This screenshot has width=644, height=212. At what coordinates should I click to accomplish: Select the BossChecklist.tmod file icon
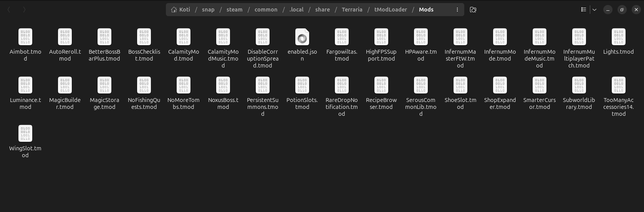144,37
